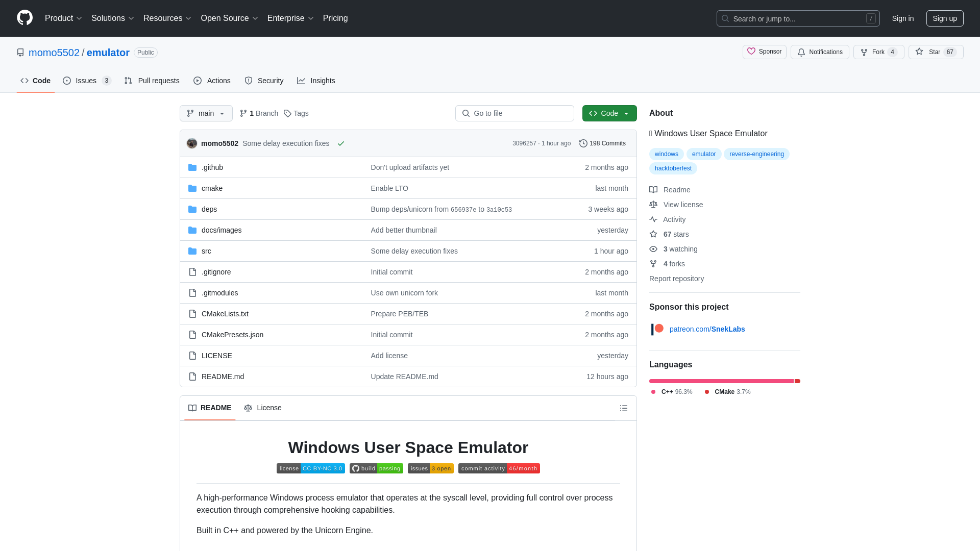Open the Issues tab
Viewport: 980px width, 551px height.
(87, 81)
